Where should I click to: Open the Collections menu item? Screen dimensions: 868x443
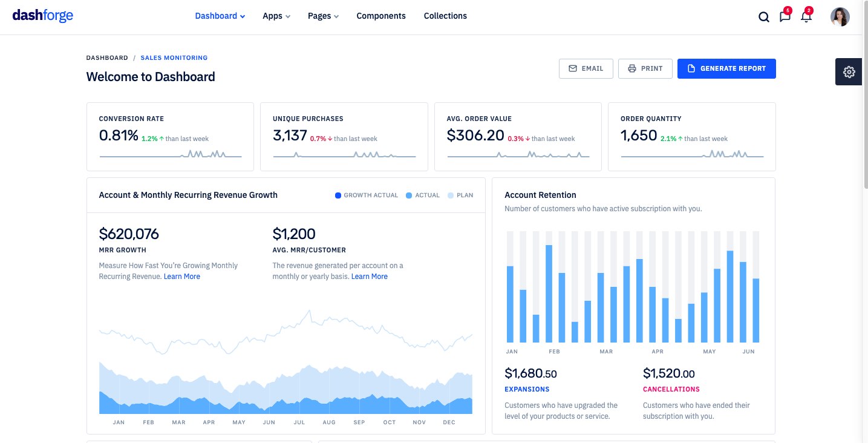coord(445,16)
